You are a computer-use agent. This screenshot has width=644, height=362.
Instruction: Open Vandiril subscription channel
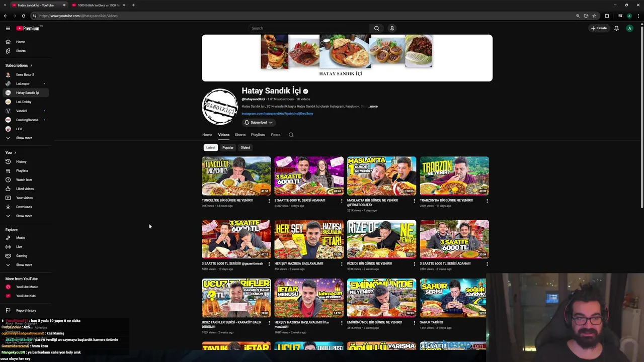pyautogui.click(x=22, y=111)
